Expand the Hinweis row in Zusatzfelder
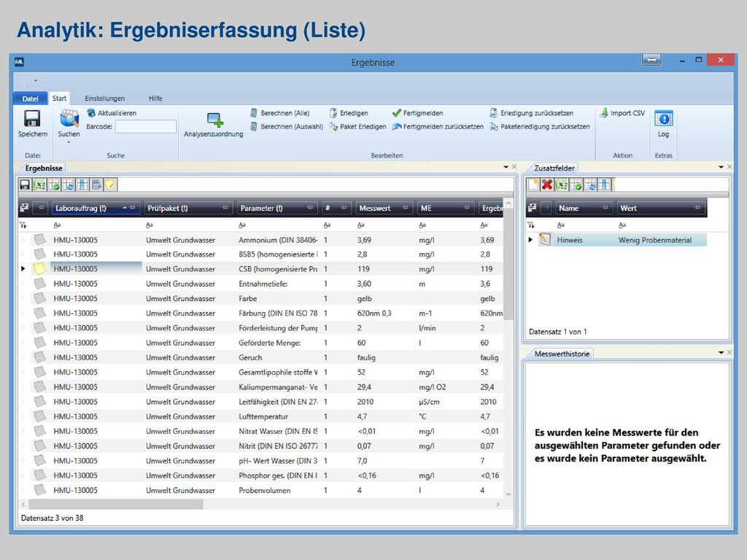Screen dimensions: 747x560 (531, 239)
